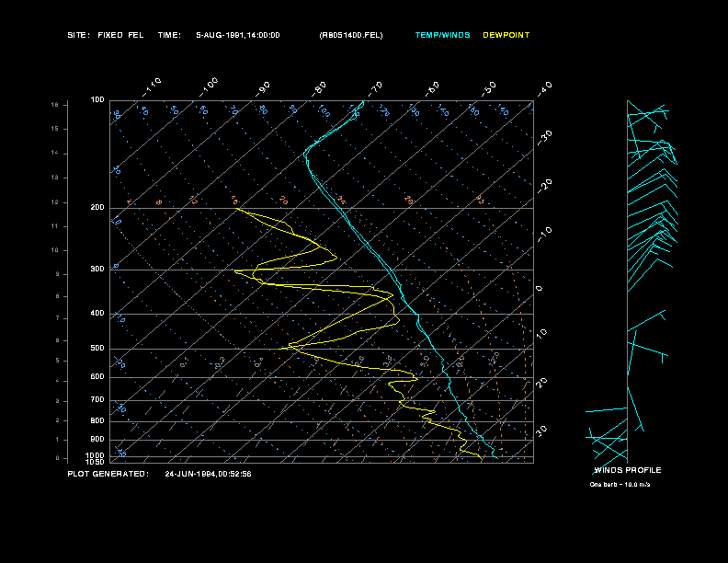Click the 5-AUG-1991,14:00:00 timestamp
The image size is (728, 563).
pyautogui.click(x=238, y=35)
